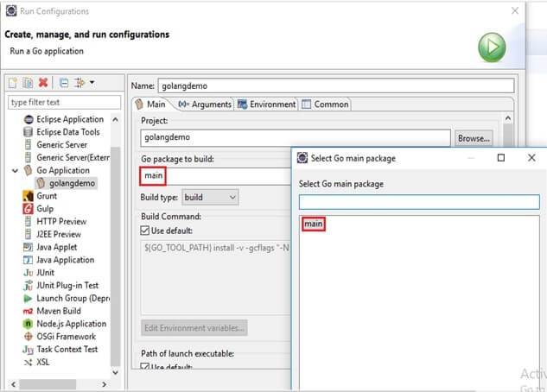Select Node.js Application configuration type
The height and width of the screenshot is (392, 547).
[x=71, y=324]
